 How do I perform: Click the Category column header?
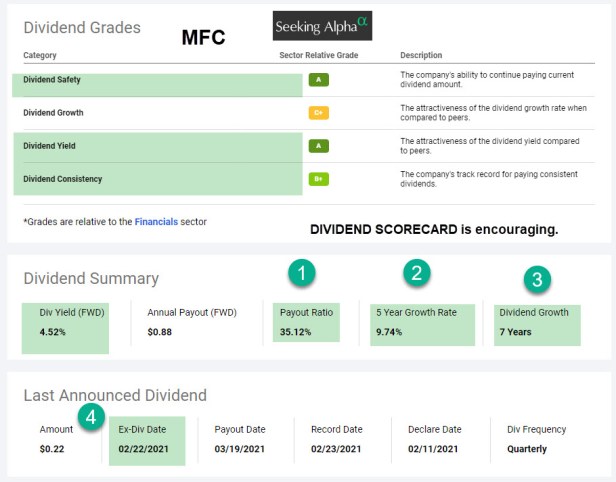click(x=40, y=55)
